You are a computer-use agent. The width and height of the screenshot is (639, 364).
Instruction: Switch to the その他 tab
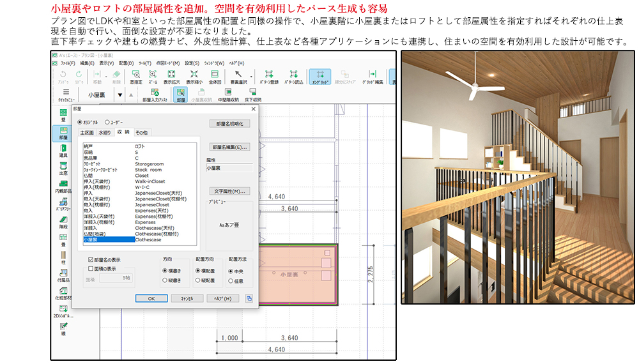click(x=141, y=133)
